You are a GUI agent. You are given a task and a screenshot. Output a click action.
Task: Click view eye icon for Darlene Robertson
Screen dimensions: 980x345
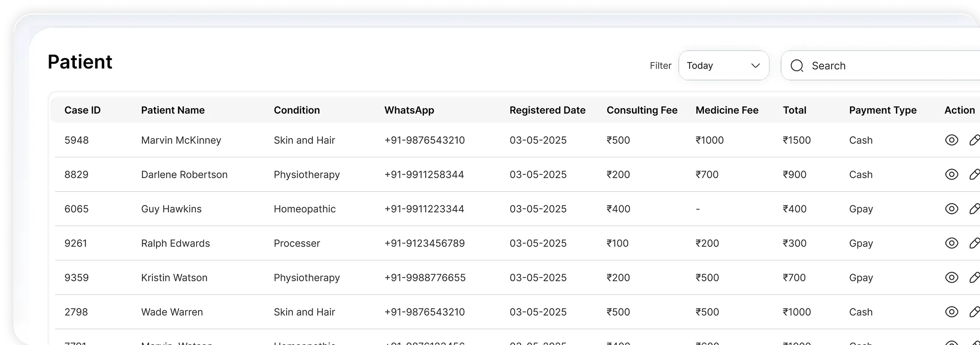(951, 174)
